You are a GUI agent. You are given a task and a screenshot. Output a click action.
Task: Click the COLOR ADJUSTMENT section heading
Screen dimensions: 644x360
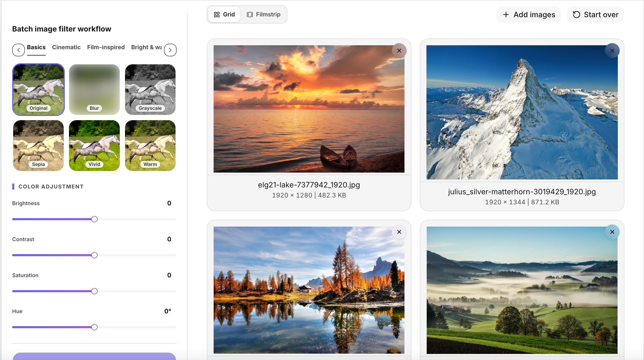51,187
